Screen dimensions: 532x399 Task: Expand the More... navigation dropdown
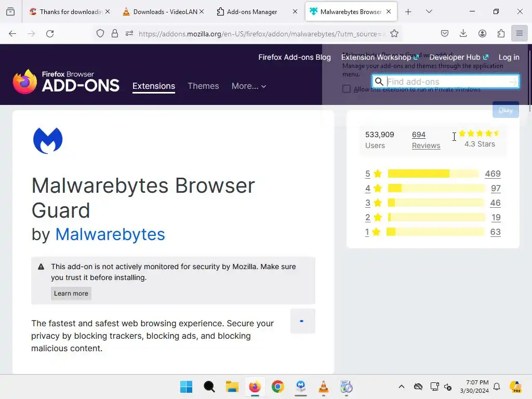tap(248, 86)
